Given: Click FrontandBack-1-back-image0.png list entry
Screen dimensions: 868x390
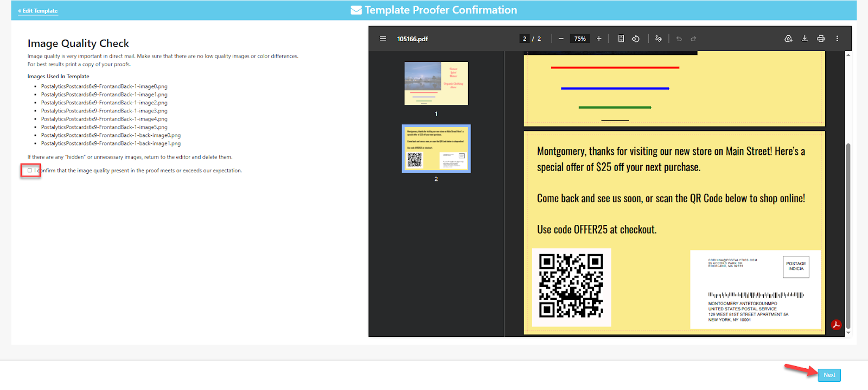Looking at the screenshot, I should (x=111, y=135).
